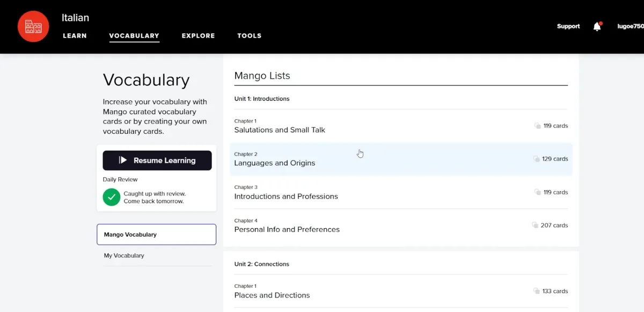Click the cards icon in Salutations row
Image resolution: width=644 pixels, height=312 pixels.
[x=538, y=126]
